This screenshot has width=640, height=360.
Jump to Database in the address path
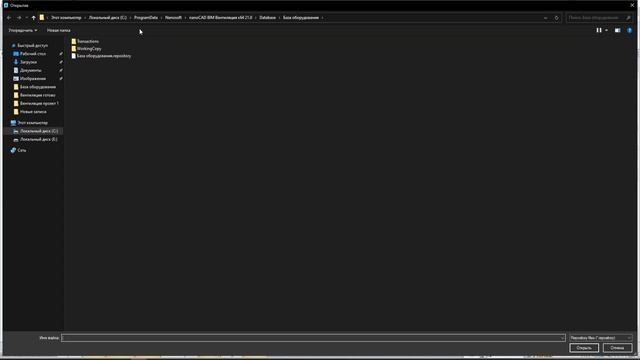267,18
